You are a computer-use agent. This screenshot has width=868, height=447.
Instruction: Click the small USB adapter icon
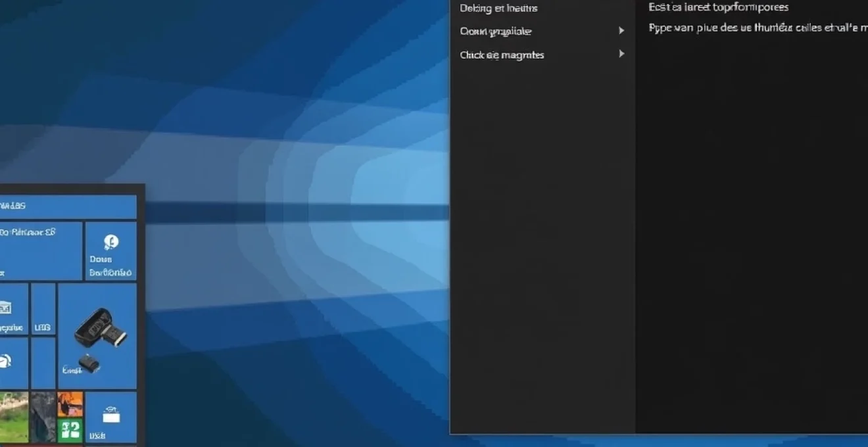89,363
